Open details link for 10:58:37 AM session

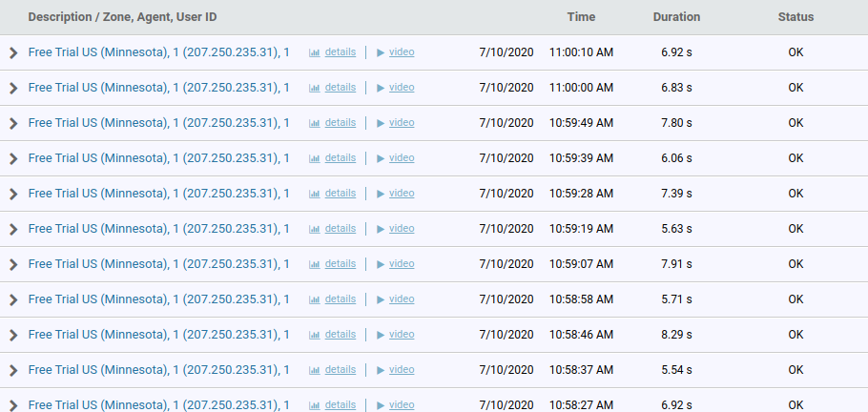coord(341,370)
